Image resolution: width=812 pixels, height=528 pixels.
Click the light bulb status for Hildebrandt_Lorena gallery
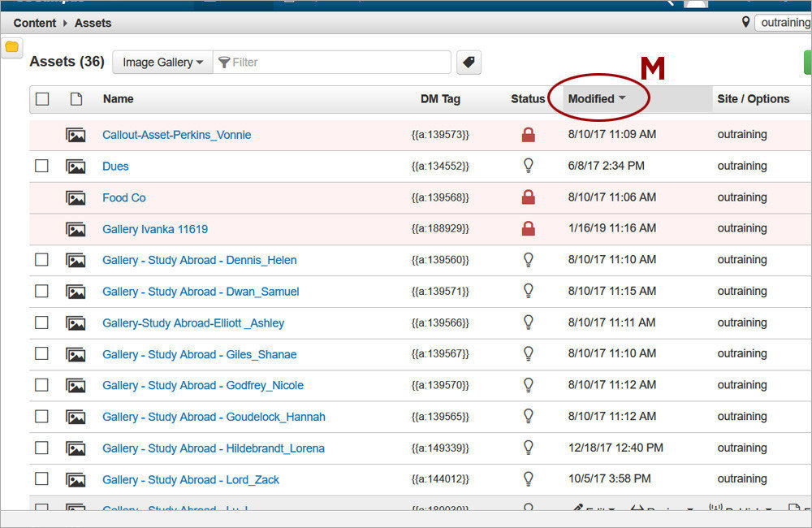[529, 448]
